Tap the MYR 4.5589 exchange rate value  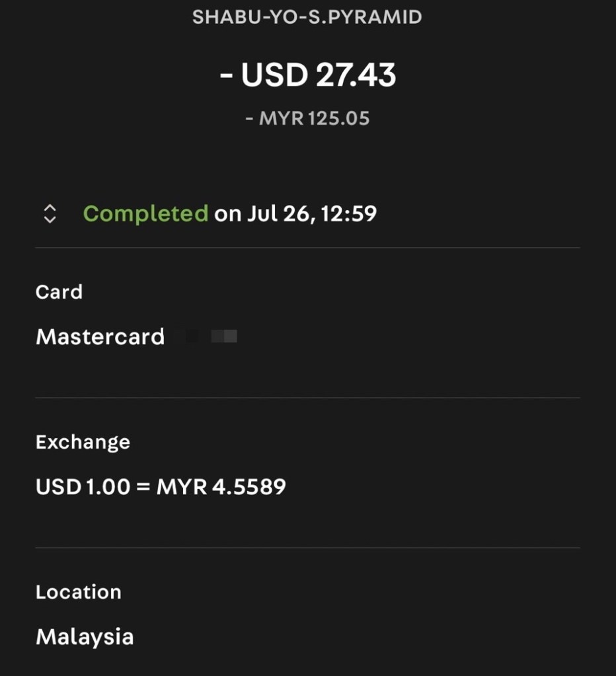(221, 487)
